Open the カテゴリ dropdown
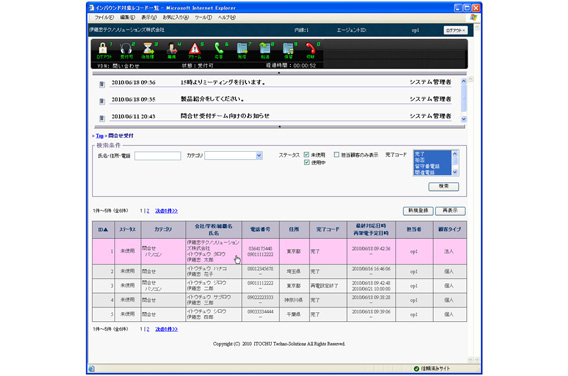Image resolution: width=568 pixels, height=376 pixels. click(259, 156)
